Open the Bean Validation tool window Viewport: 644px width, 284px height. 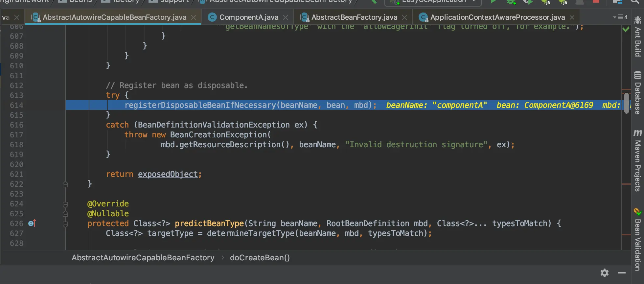(637, 240)
